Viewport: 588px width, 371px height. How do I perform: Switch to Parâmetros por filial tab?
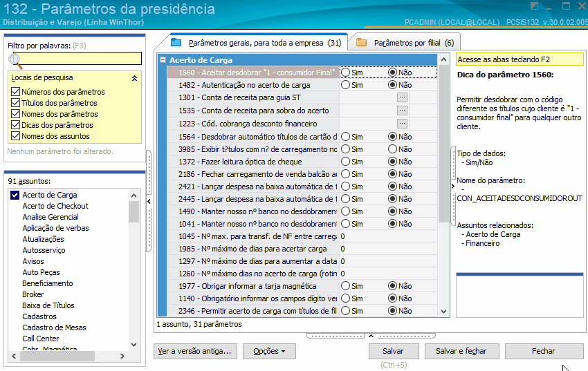pyautogui.click(x=405, y=43)
